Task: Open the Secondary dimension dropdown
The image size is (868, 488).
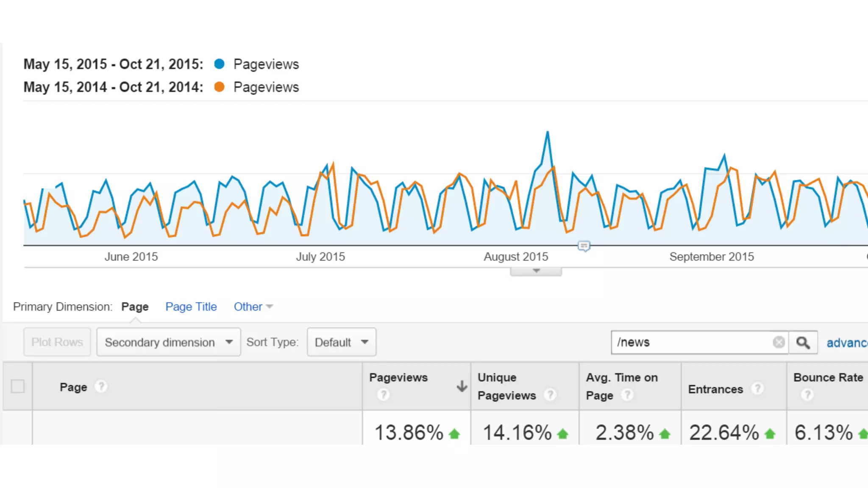Action: click(168, 342)
